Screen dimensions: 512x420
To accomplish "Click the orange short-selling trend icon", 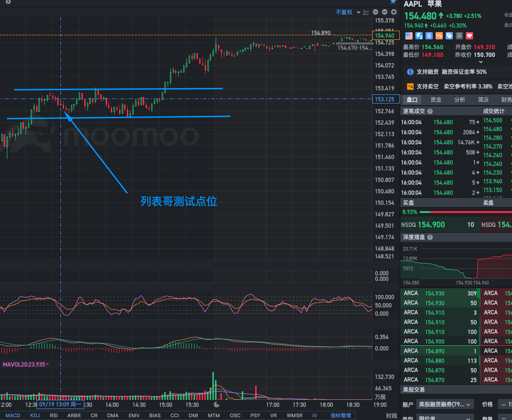I will coord(439,36).
